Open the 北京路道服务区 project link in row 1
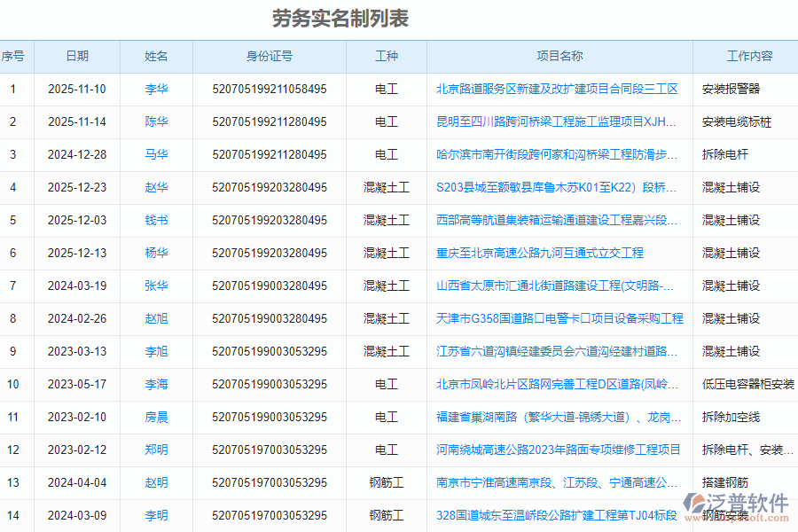Image resolution: width=798 pixels, height=532 pixels. 557,89
